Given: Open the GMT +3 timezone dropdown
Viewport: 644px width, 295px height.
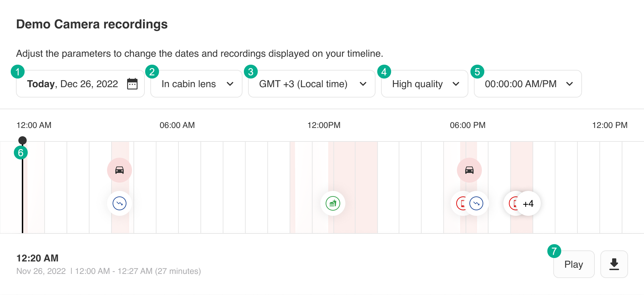Looking at the screenshot, I should (311, 84).
